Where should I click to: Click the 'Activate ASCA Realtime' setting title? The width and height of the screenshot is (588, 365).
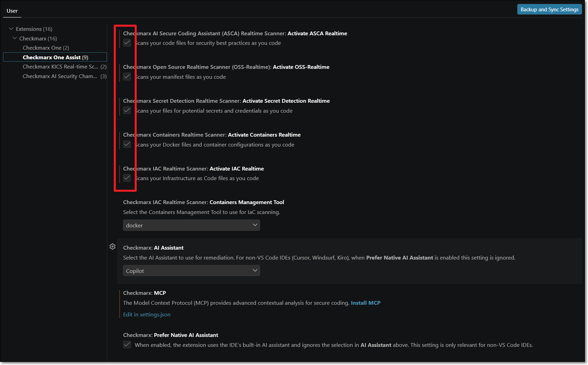pyautogui.click(x=317, y=33)
